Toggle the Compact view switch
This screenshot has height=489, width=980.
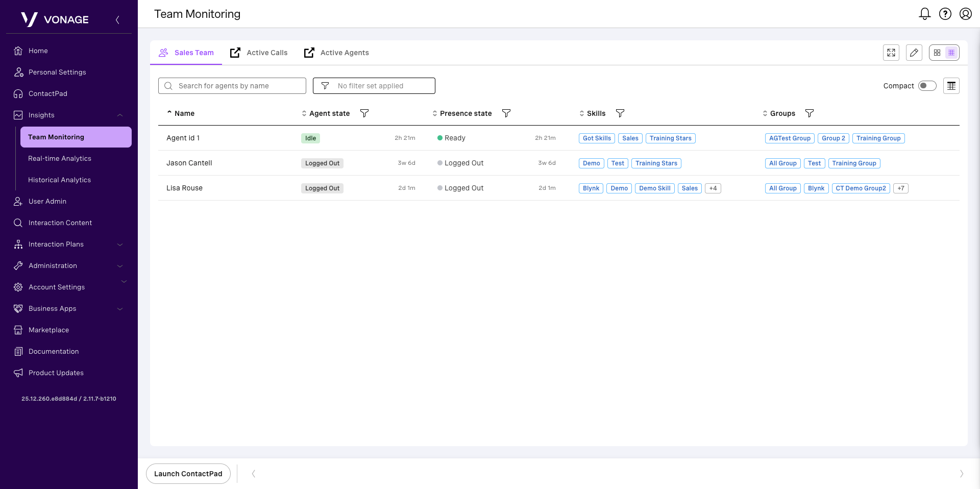point(927,86)
